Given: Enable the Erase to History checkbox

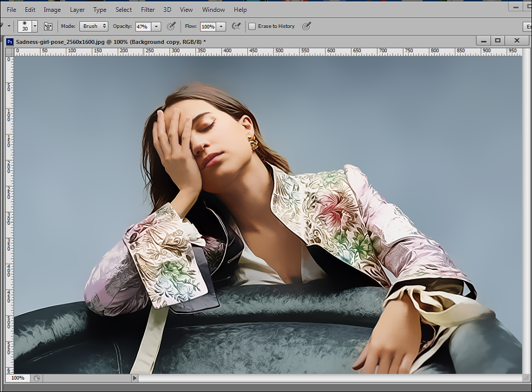Looking at the screenshot, I should (252, 26).
